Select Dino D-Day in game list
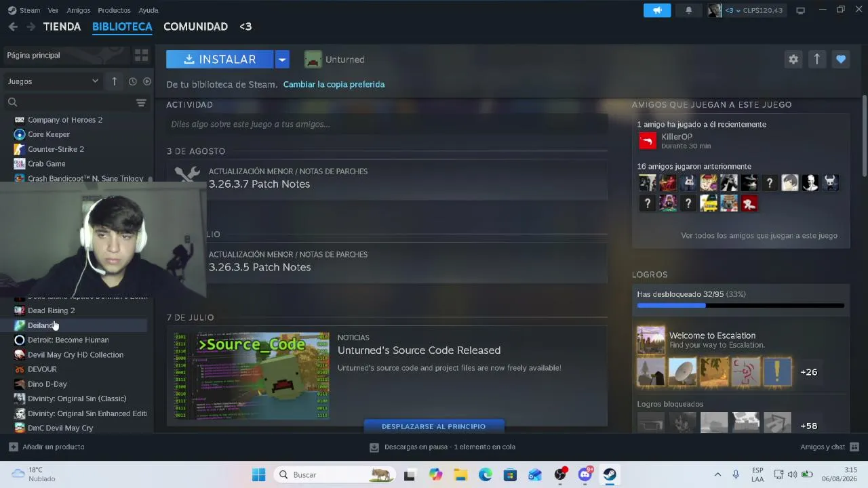The width and height of the screenshot is (868, 488). click(x=47, y=384)
